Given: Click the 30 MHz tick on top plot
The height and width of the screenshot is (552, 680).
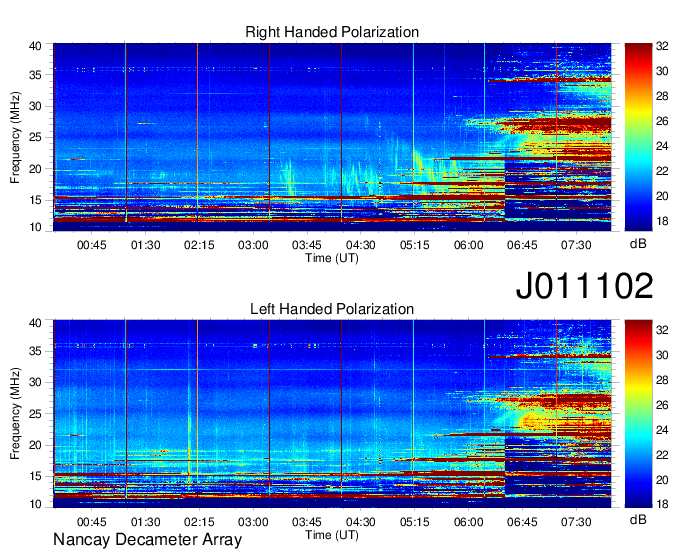Looking at the screenshot, I should point(35,106).
